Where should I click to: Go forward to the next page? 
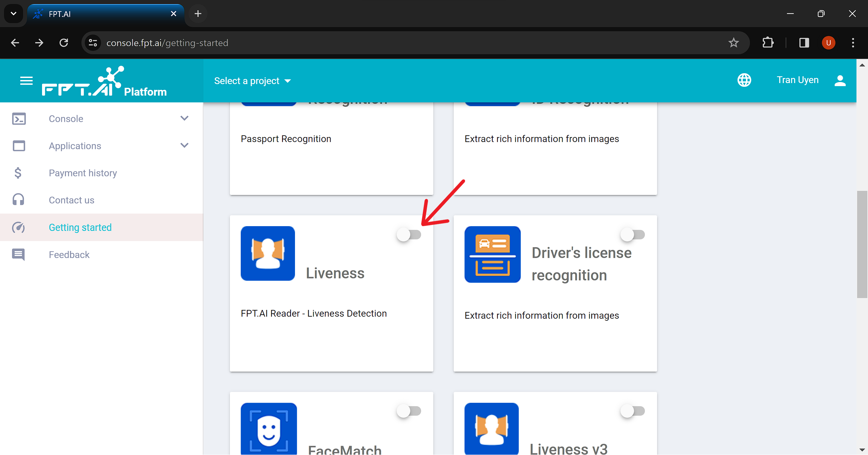click(x=39, y=43)
